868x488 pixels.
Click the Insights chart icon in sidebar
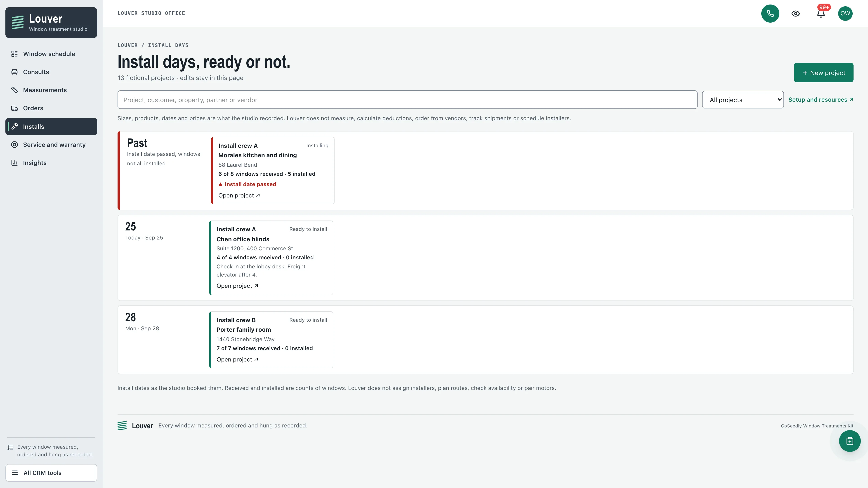coord(14,163)
